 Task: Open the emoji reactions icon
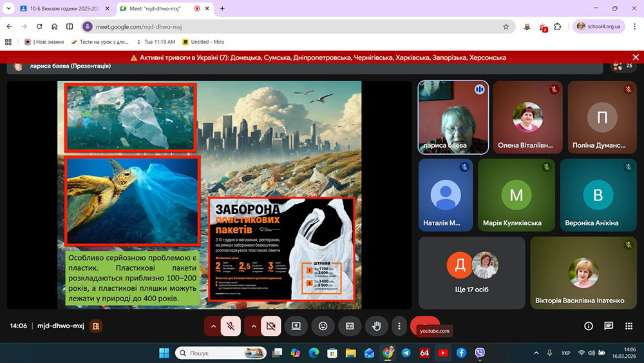point(323,326)
